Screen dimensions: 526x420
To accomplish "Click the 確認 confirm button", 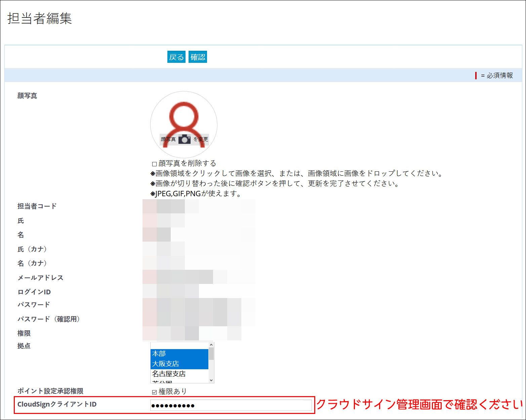I will pyautogui.click(x=198, y=57).
